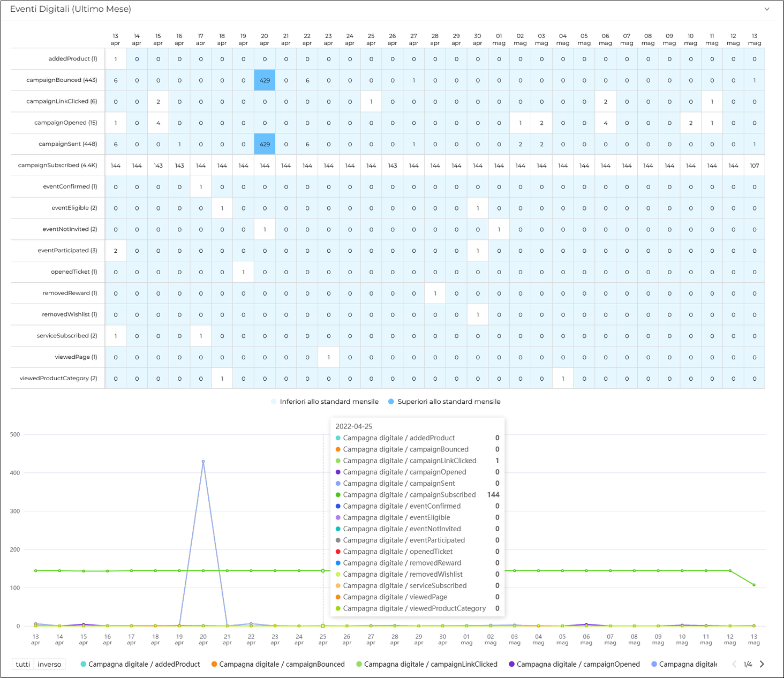Click the eventNotInvited (2) row label
The image size is (784, 678).
tap(70, 229)
